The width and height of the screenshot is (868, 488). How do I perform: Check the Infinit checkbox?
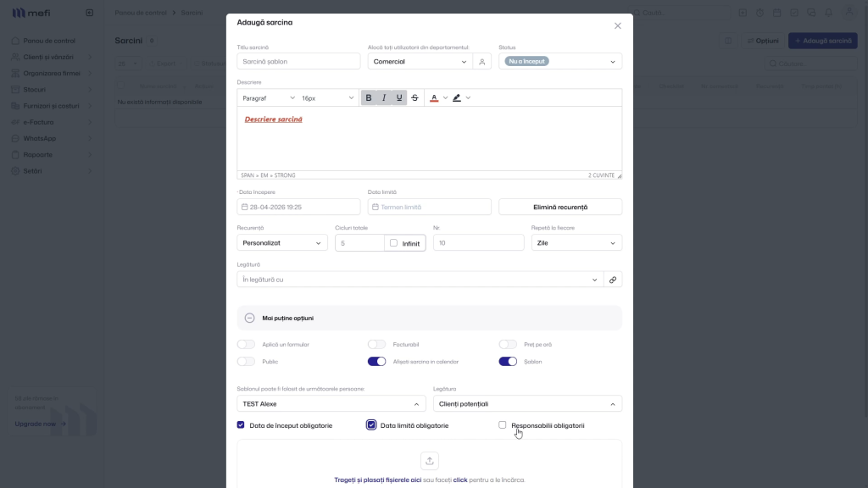pyautogui.click(x=393, y=243)
